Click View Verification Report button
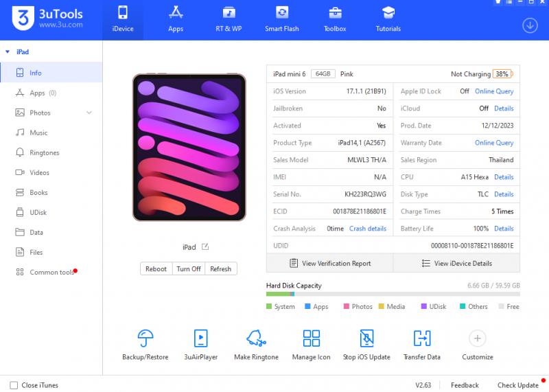This screenshot has height=392, width=549. [x=330, y=264]
